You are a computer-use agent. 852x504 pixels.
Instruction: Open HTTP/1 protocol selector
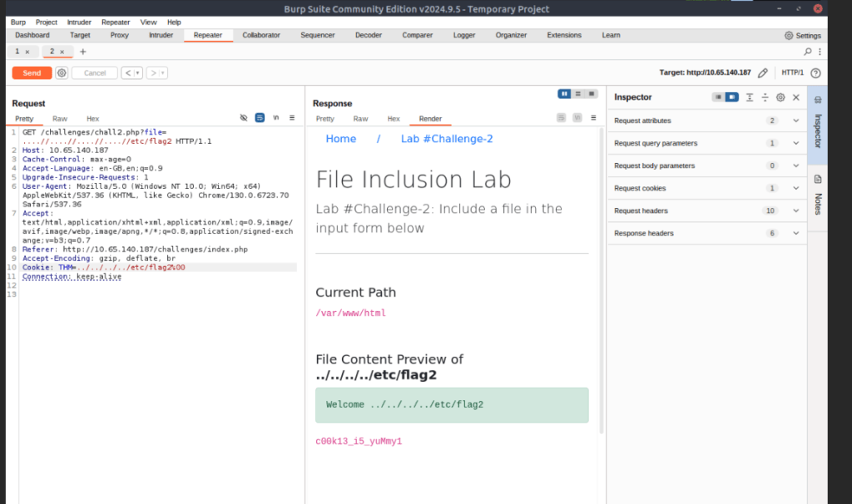[792, 72]
